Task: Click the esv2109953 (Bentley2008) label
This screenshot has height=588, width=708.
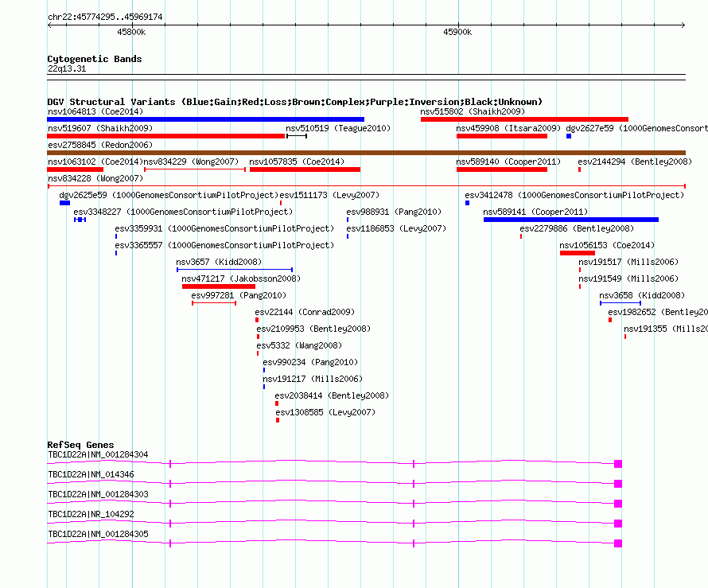Action: [x=313, y=329]
